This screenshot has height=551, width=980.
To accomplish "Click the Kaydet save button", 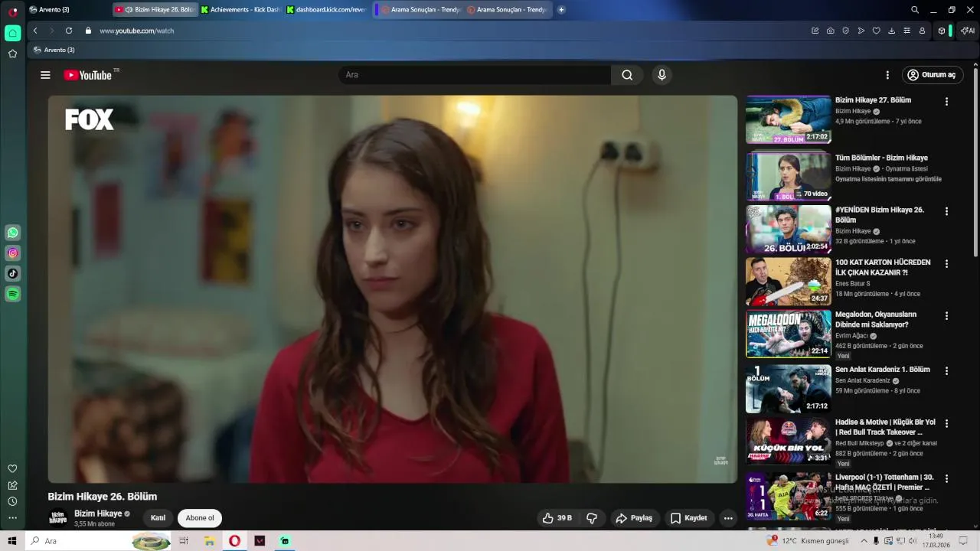I will click(x=689, y=518).
